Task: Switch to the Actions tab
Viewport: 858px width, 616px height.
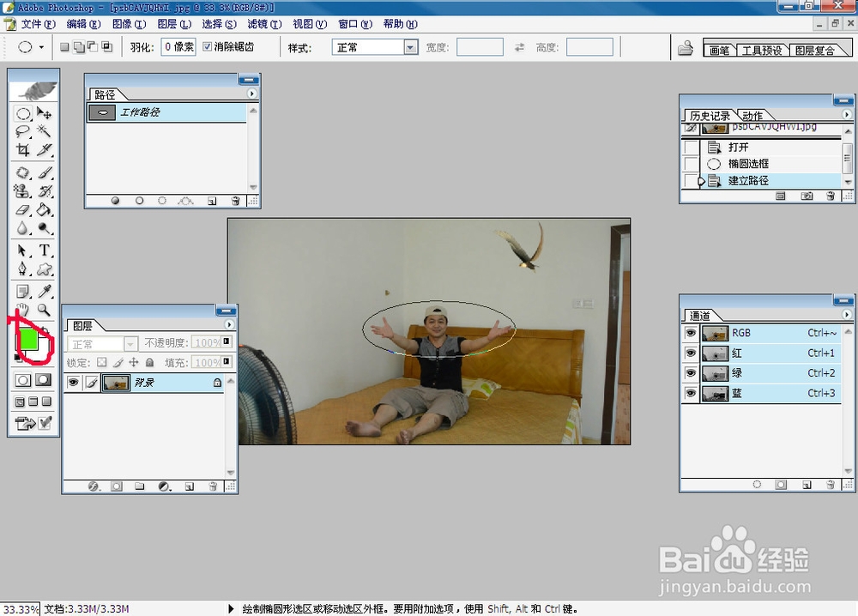Action: (753, 116)
